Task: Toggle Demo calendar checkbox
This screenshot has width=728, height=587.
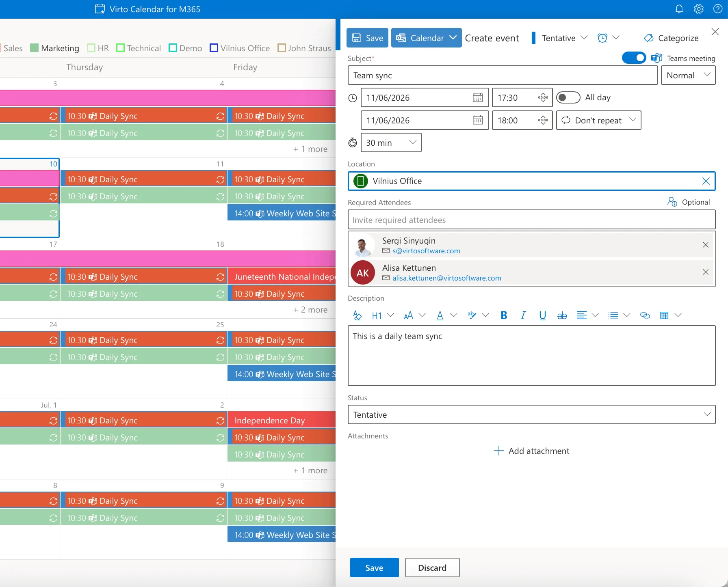Action: [x=173, y=48]
